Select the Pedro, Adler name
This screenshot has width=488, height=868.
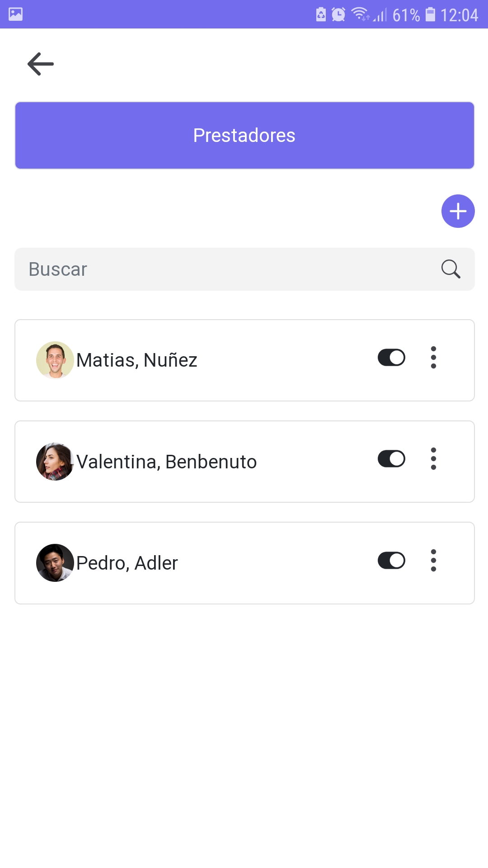(x=127, y=563)
